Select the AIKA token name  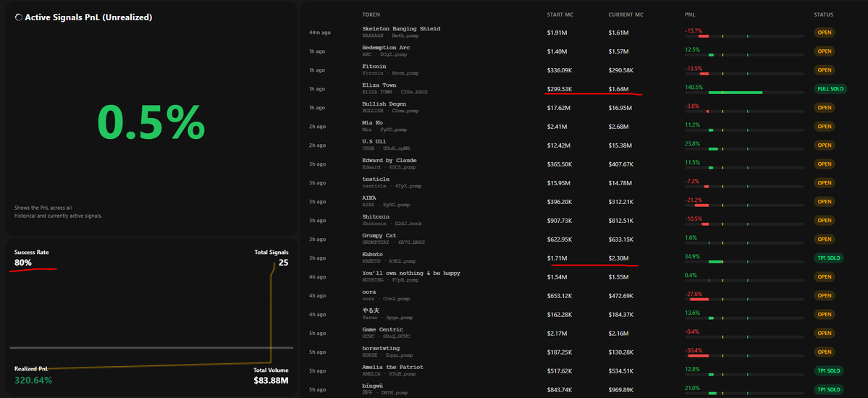click(x=369, y=198)
